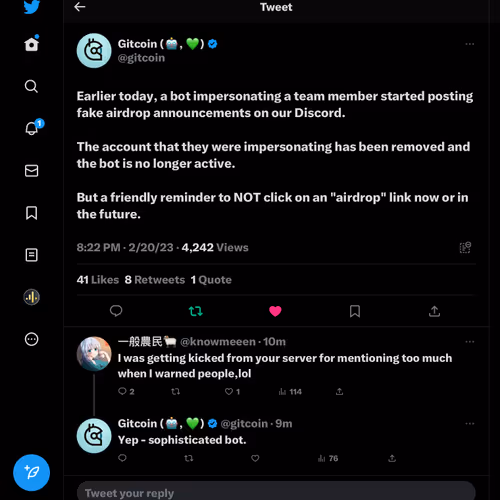500x500 pixels.
Task: Toggle the green retweet icon on main tweet
Action: (195, 311)
